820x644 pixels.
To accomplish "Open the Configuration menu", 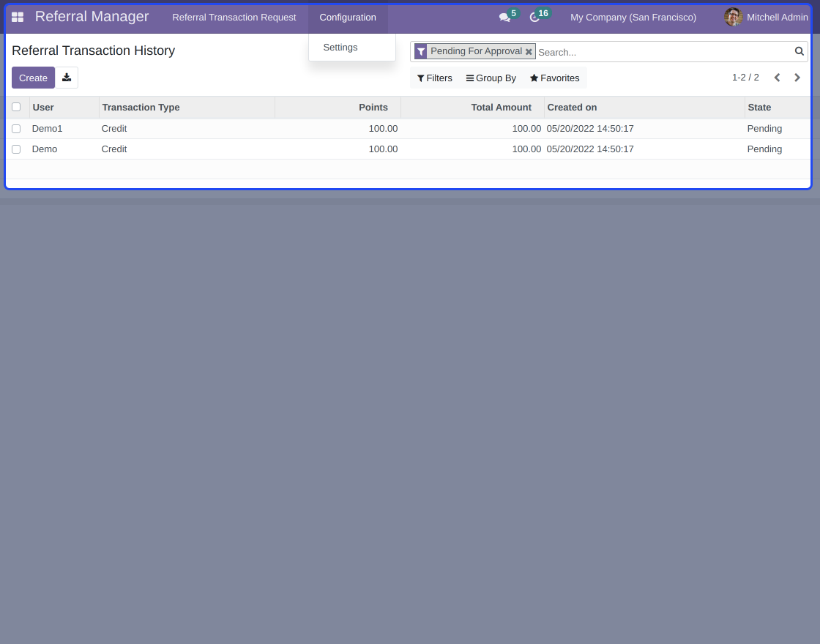I will 348,18.
